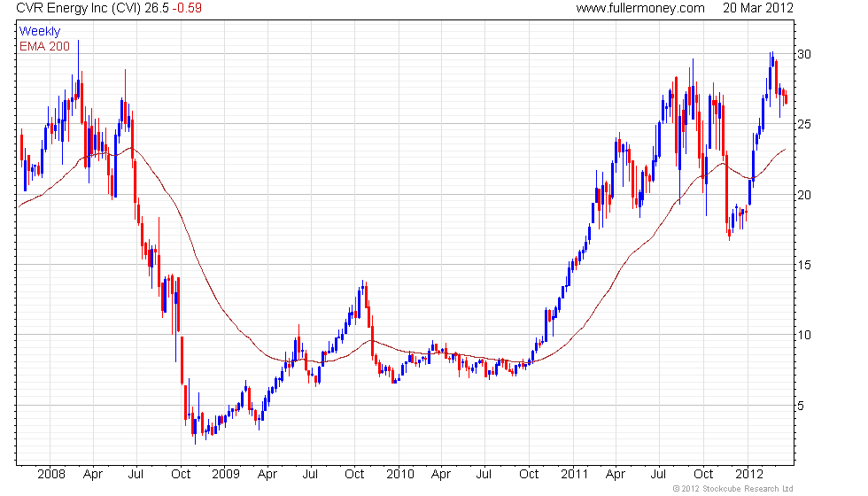Click the 15 price axis label

coord(804,265)
